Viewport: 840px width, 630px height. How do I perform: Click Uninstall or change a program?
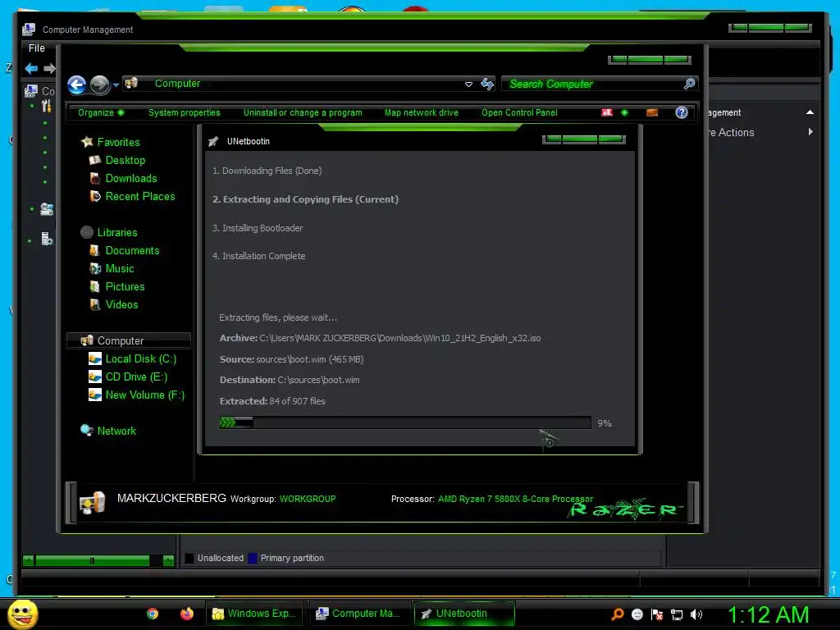(x=303, y=112)
